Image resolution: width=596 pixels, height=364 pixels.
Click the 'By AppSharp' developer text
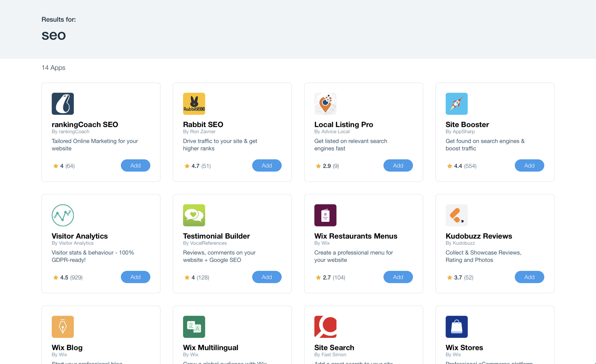(460, 132)
